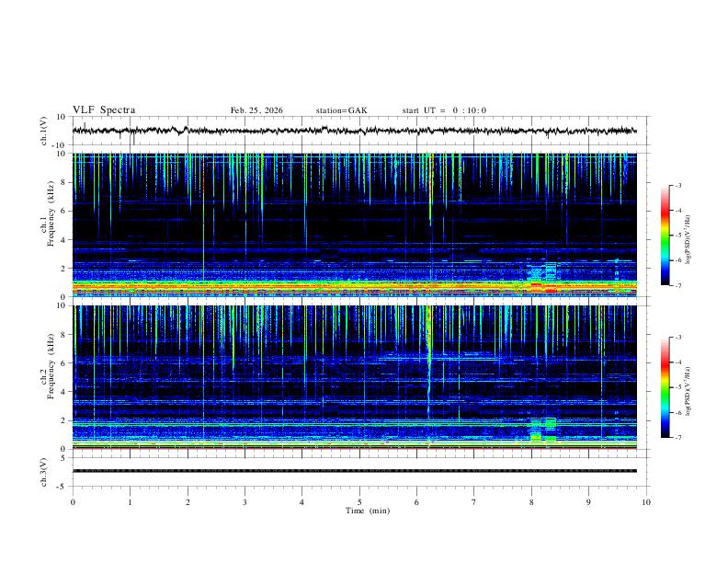Click the ch.2 "Frequency (kHz)" axis label
The width and height of the screenshot is (728, 563).
click(51, 366)
